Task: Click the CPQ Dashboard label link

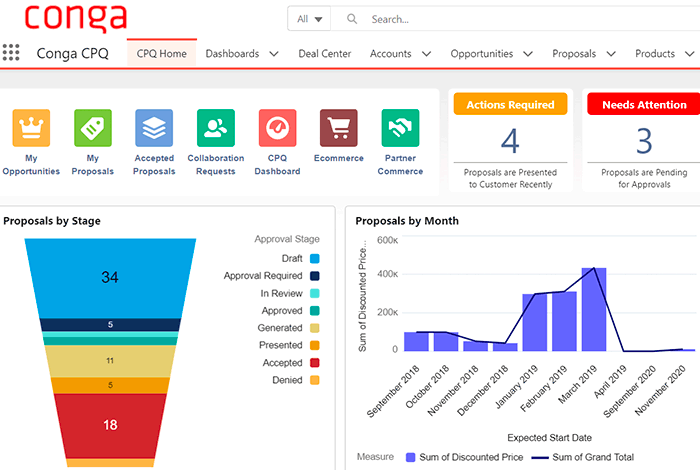Action: click(x=277, y=165)
